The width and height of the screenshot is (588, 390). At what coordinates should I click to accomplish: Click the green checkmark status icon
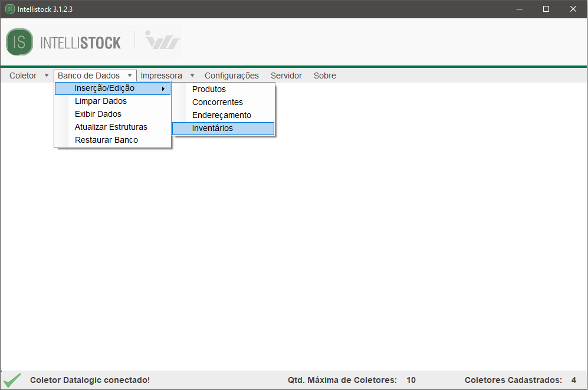(x=12, y=380)
